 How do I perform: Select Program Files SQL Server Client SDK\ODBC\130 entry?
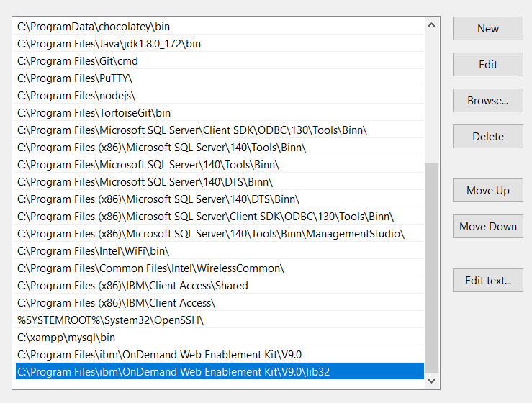pyautogui.click(x=218, y=130)
